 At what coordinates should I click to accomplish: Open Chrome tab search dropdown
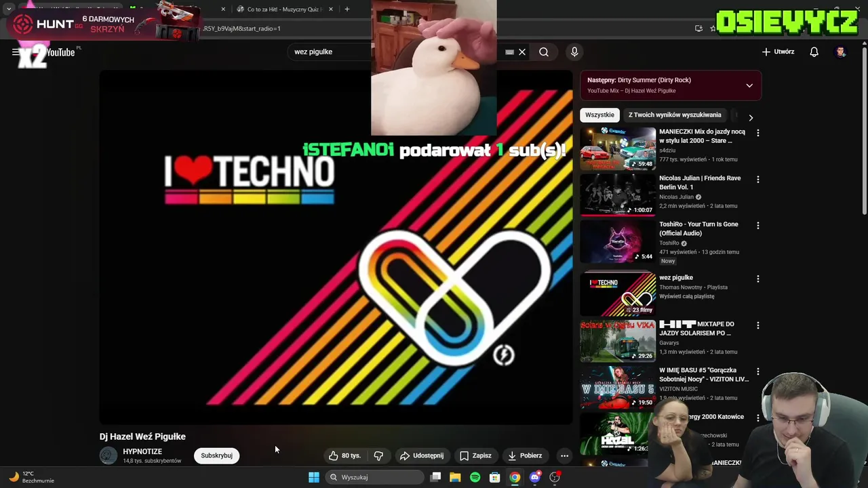[8, 9]
